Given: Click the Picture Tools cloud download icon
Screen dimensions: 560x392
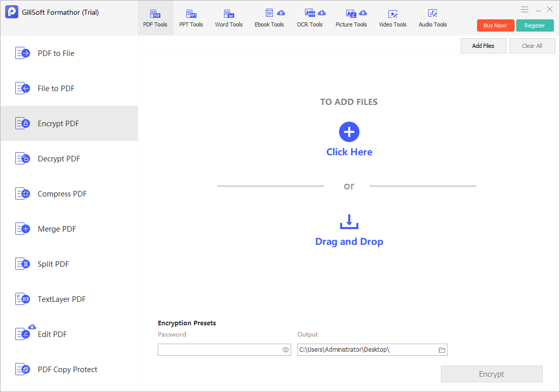Looking at the screenshot, I should pos(363,13).
